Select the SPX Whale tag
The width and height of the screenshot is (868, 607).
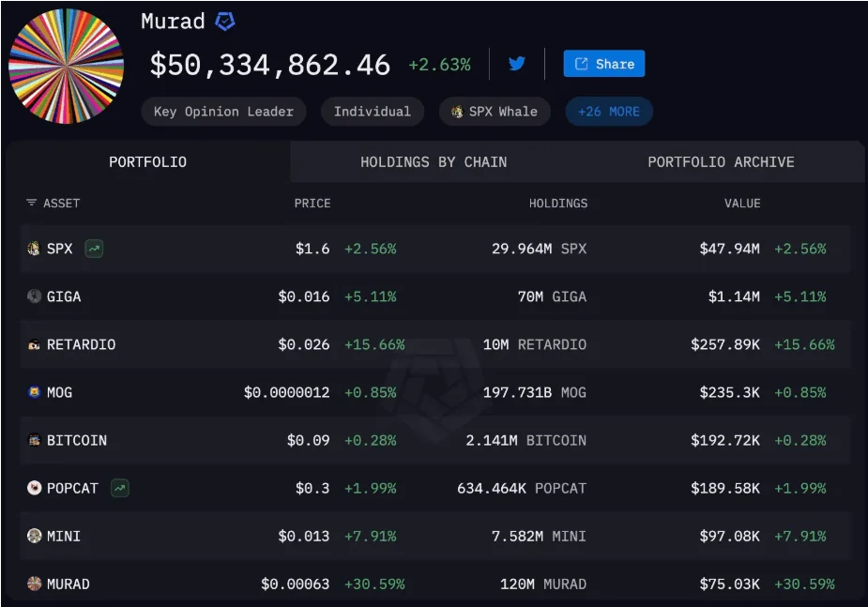(x=495, y=112)
